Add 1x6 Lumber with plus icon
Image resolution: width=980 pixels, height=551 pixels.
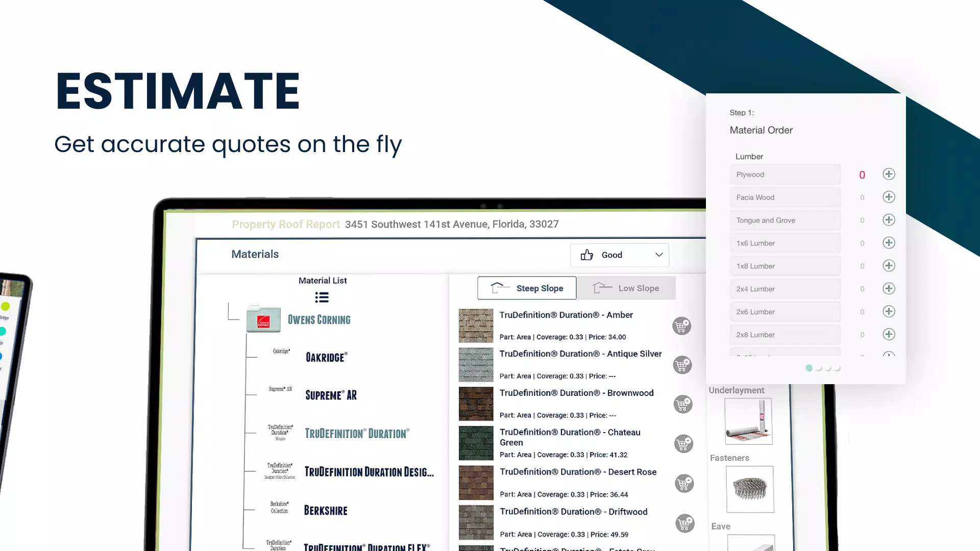pyautogui.click(x=889, y=243)
